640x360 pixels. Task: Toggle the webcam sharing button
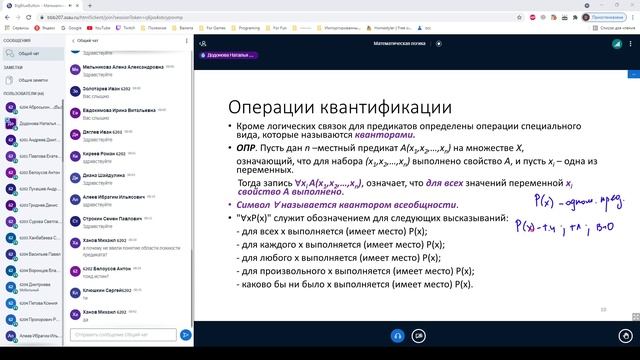(418, 336)
